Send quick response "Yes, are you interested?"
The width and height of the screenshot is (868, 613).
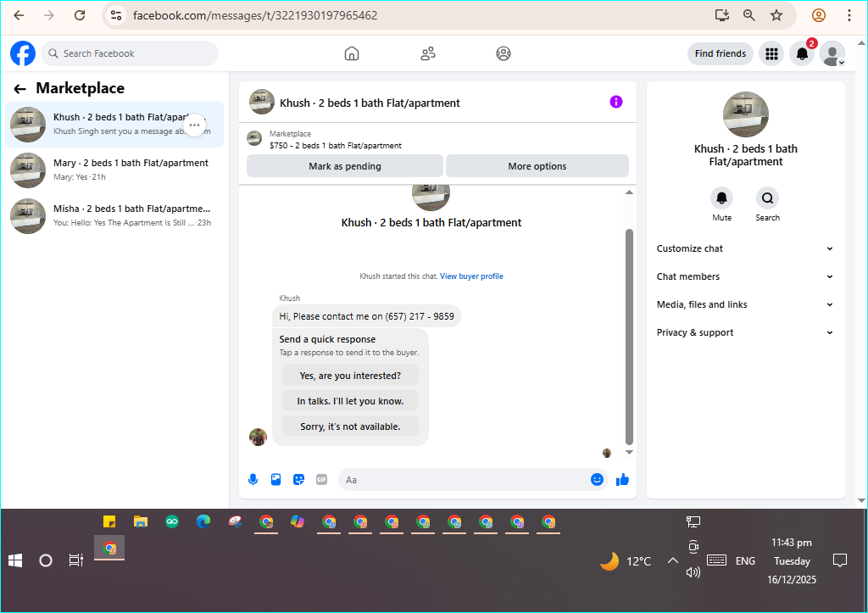350,376
